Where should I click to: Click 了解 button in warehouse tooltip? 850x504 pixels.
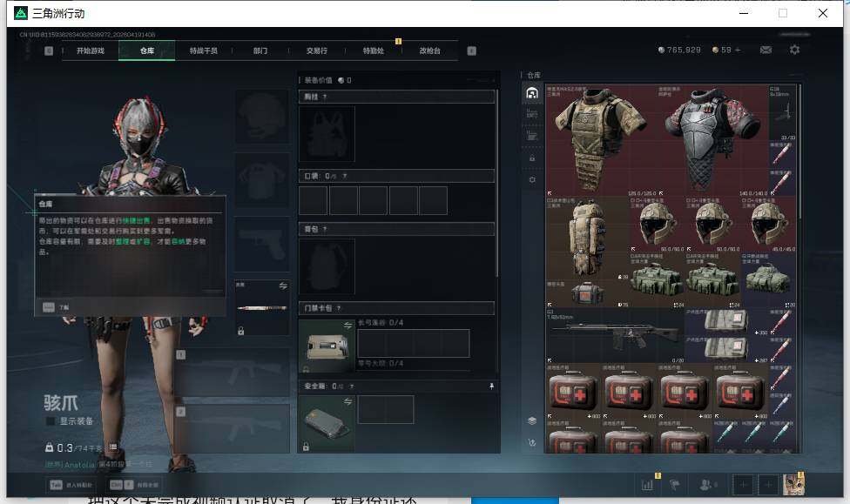(56, 307)
